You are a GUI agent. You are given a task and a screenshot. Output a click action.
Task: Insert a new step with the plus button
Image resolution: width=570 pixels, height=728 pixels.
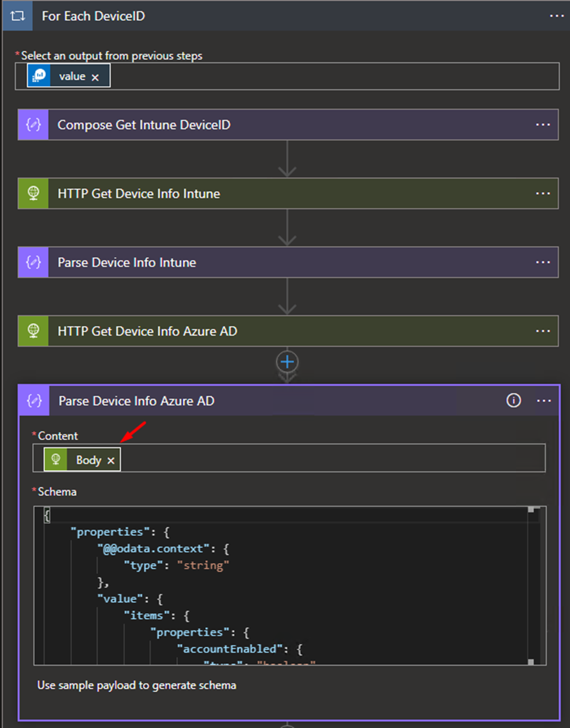tap(287, 361)
